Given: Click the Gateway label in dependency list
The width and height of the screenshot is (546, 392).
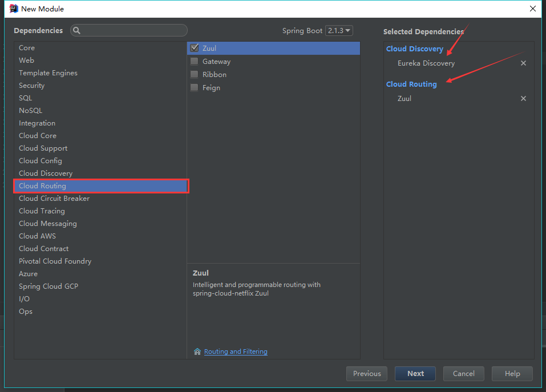Looking at the screenshot, I should pyautogui.click(x=217, y=62).
